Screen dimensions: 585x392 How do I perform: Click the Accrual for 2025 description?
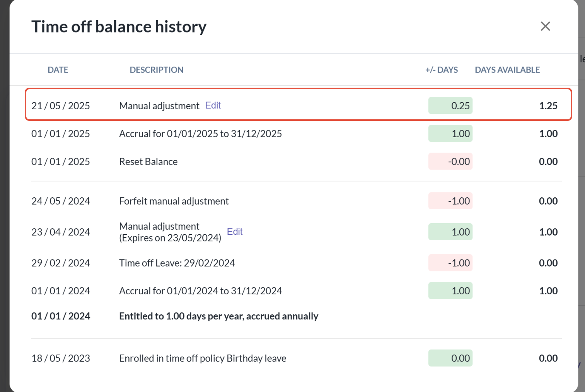tap(201, 134)
